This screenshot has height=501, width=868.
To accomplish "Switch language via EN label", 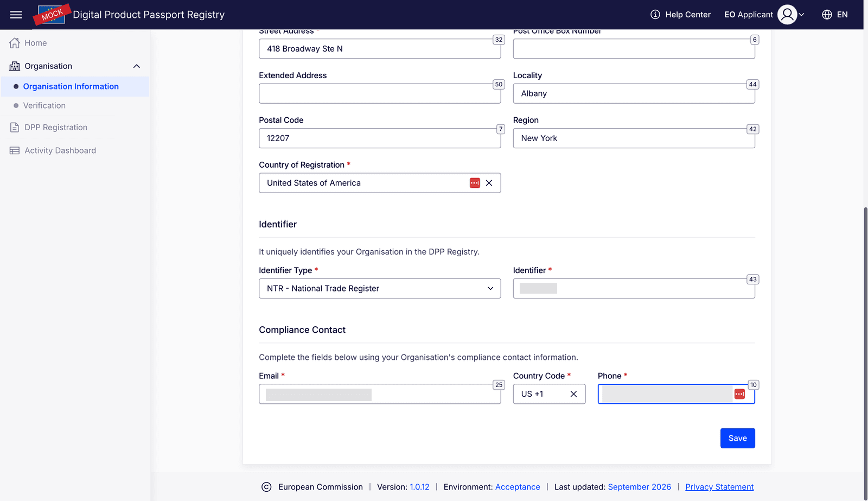I will pyautogui.click(x=842, y=15).
